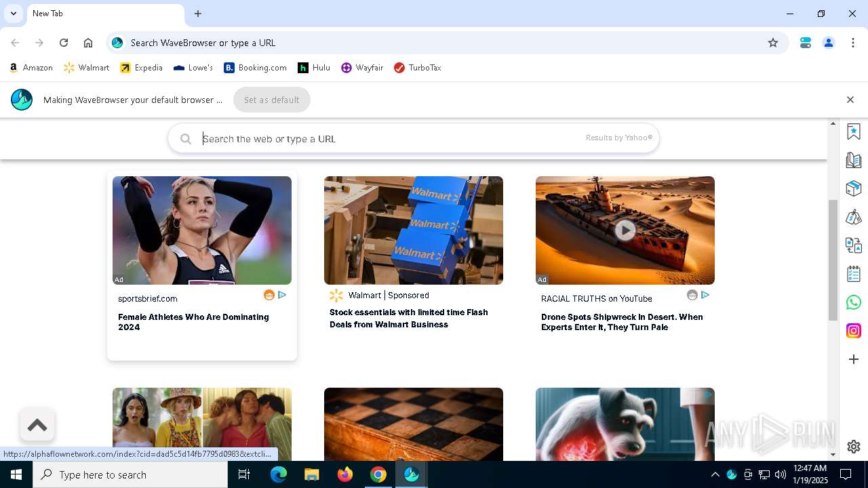Open the sidebar reading list icon
Viewport: 868px width, 488px height.
854,160
